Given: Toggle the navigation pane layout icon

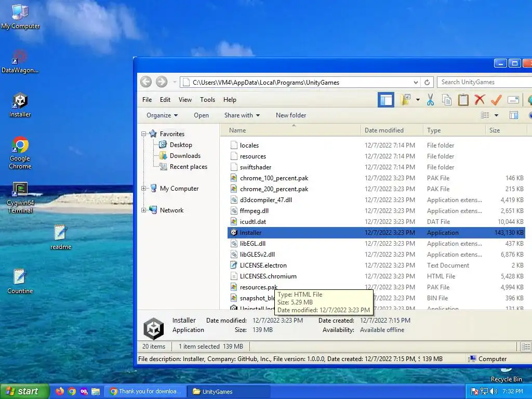Looking at the screenshot, I should 386,100.
